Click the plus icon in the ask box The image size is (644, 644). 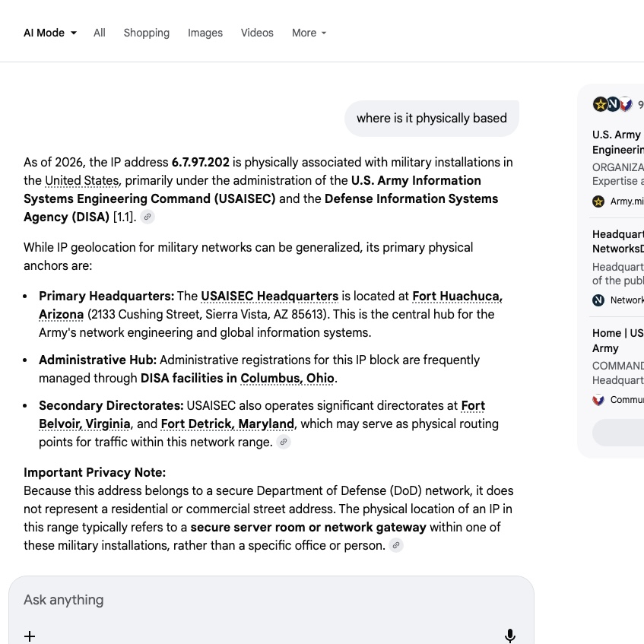pyautogui.click(x=30, y=636)
